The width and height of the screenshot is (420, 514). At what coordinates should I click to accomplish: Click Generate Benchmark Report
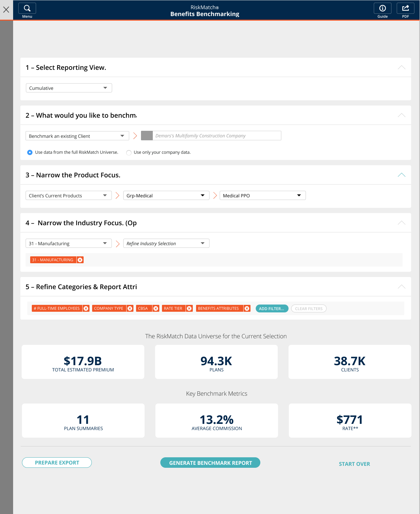click(x=210, y=463)
